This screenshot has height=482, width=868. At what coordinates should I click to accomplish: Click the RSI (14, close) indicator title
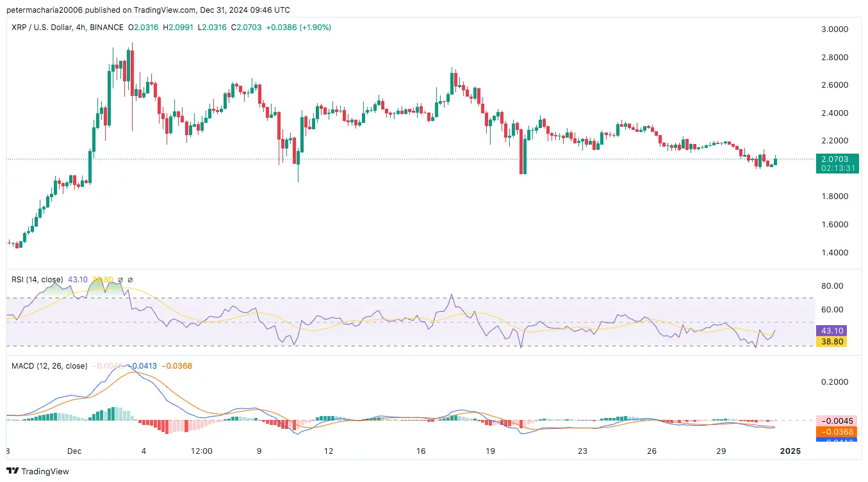[37, 280]
